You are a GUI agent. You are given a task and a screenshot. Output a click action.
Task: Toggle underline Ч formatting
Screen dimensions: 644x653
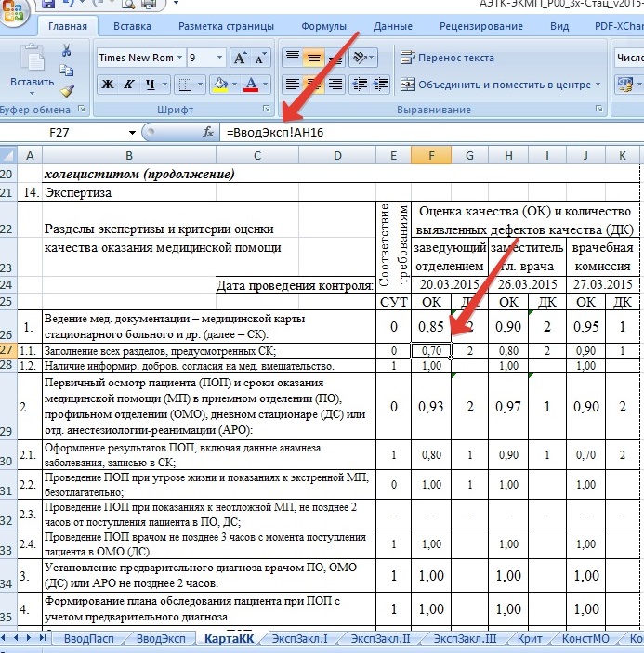pyautogui.click(x=151, y=85)
